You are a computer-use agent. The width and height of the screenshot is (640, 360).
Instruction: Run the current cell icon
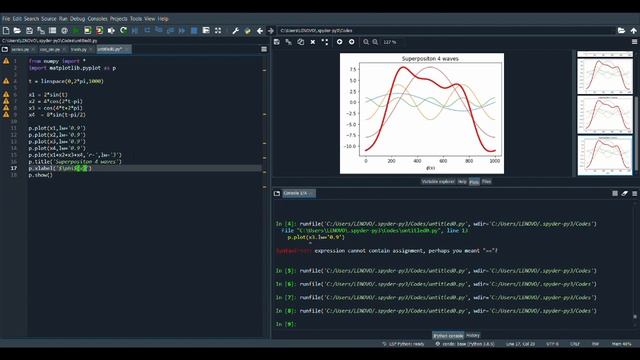pos(88,31)
